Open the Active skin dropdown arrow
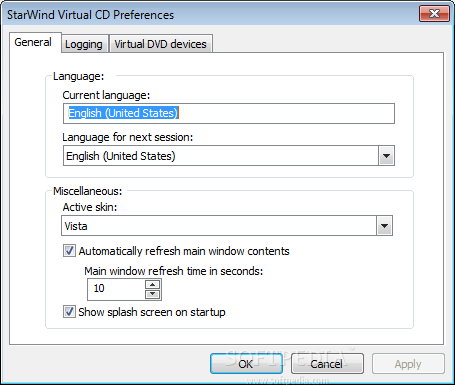The height and width of the screenshot is (385, 455). tap(384, 226)
